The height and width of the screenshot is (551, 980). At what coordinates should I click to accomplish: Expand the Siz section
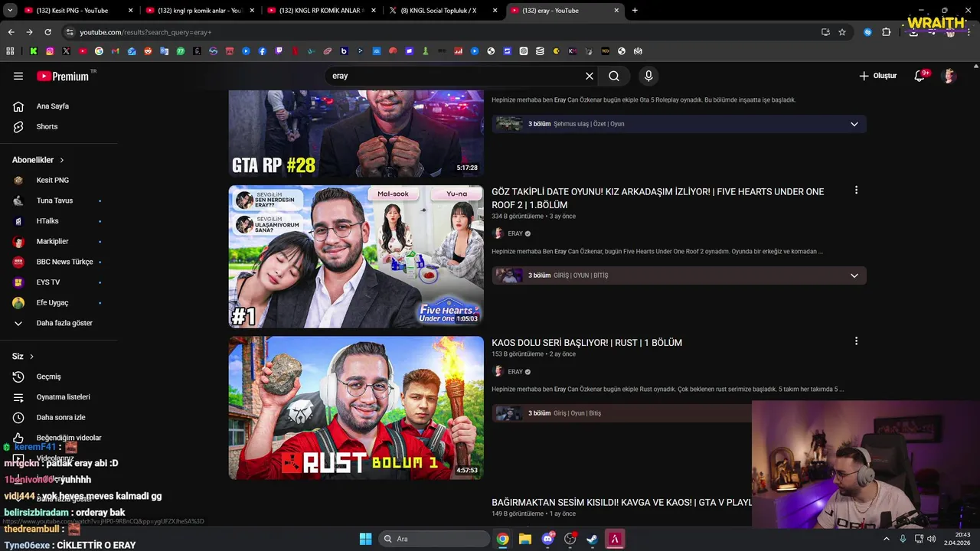[23, 357]
